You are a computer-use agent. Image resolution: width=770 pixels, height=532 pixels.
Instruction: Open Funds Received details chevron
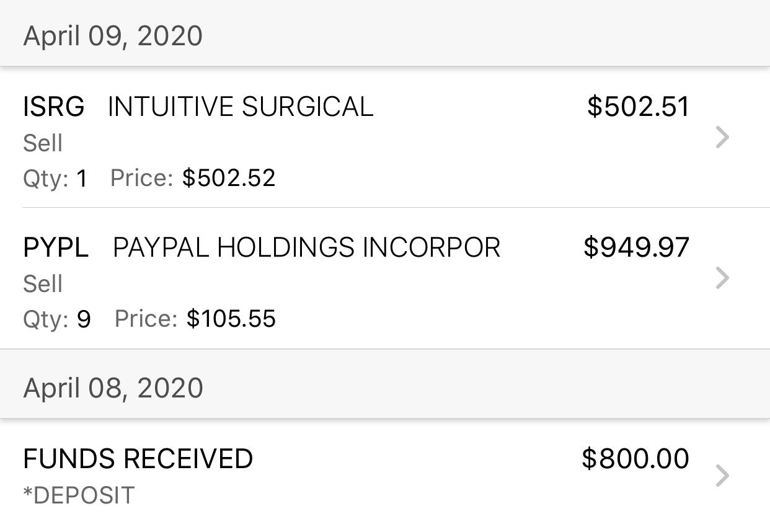(722, 476)
